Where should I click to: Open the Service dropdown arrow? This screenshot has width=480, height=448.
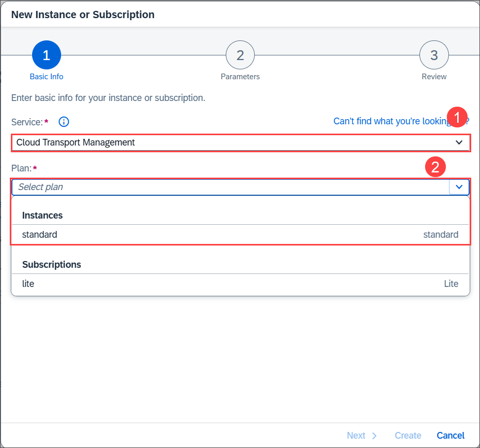click(459, 142)
